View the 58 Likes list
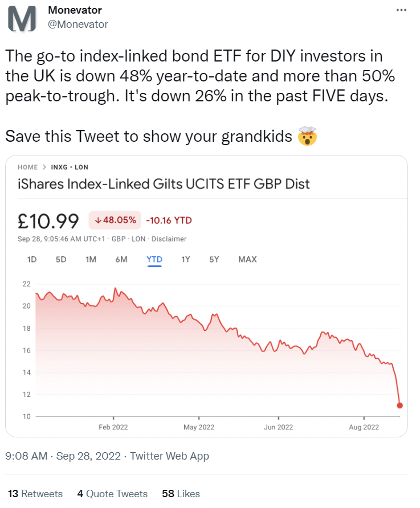The width and height of the screenshot is (420, 508). 181,494
